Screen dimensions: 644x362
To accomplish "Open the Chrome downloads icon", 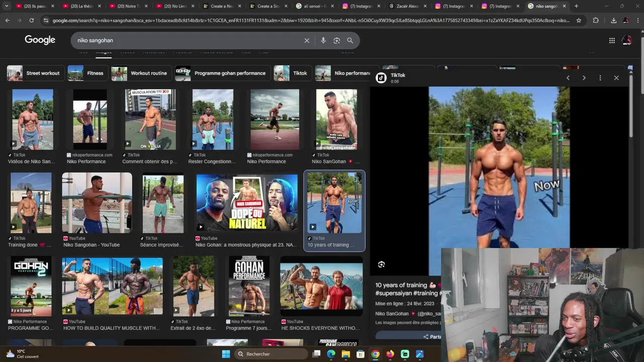I will tap(613, 20).
